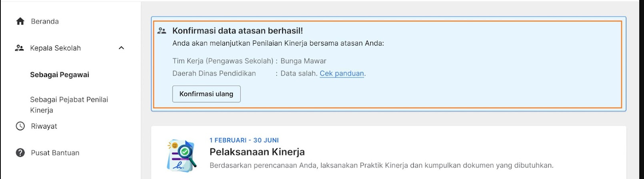Click the Pelaksanaan Kinerja heading
This screenshot has width=644, height=179.
[257, 152]
